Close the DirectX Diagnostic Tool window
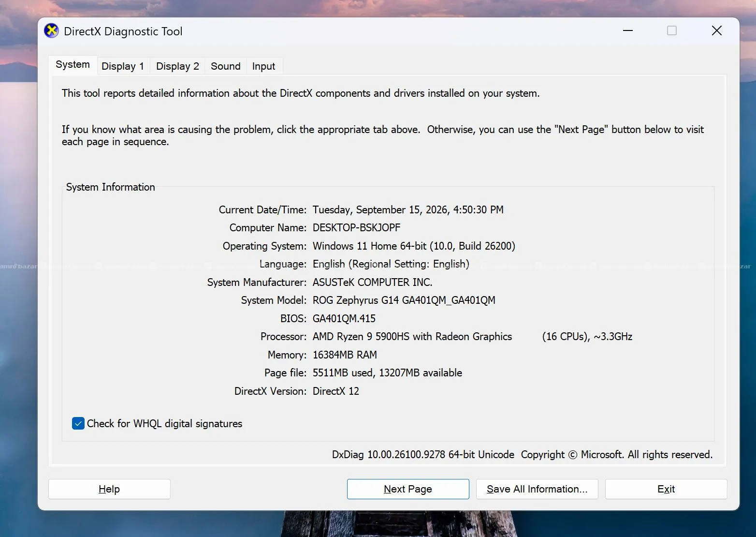756x537 pixels. [x=717, y=31]
